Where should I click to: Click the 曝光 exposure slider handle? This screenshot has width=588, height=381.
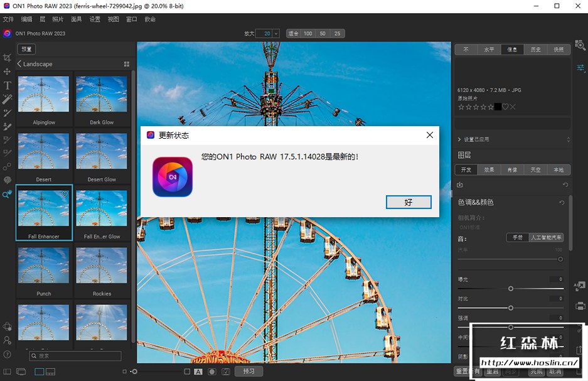[x=510, y=289]
